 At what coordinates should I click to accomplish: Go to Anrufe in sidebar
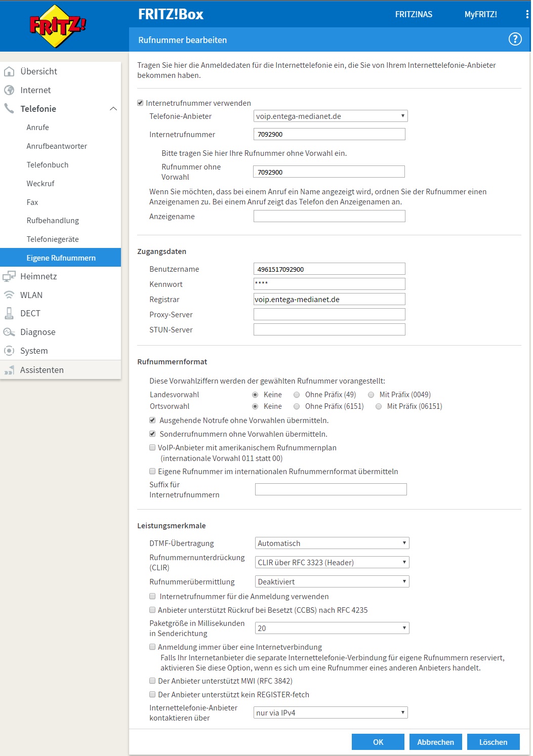[x=38, y=128]
